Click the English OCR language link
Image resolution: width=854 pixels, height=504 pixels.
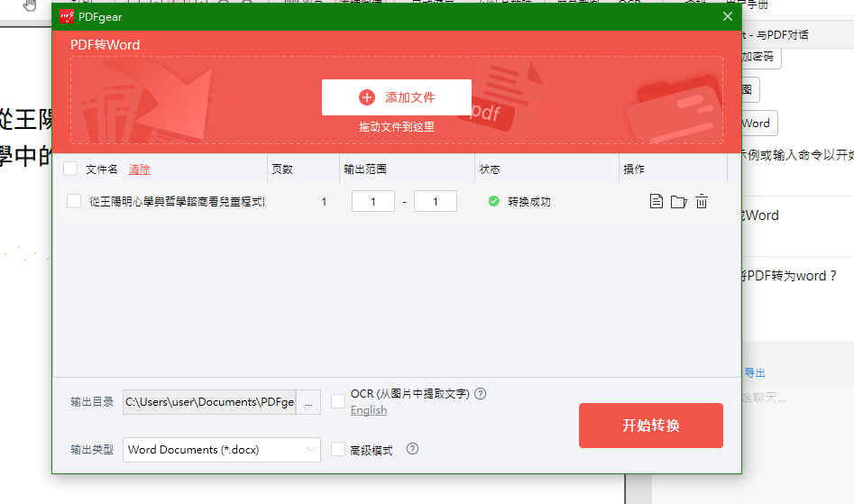[x=369, y=410]
